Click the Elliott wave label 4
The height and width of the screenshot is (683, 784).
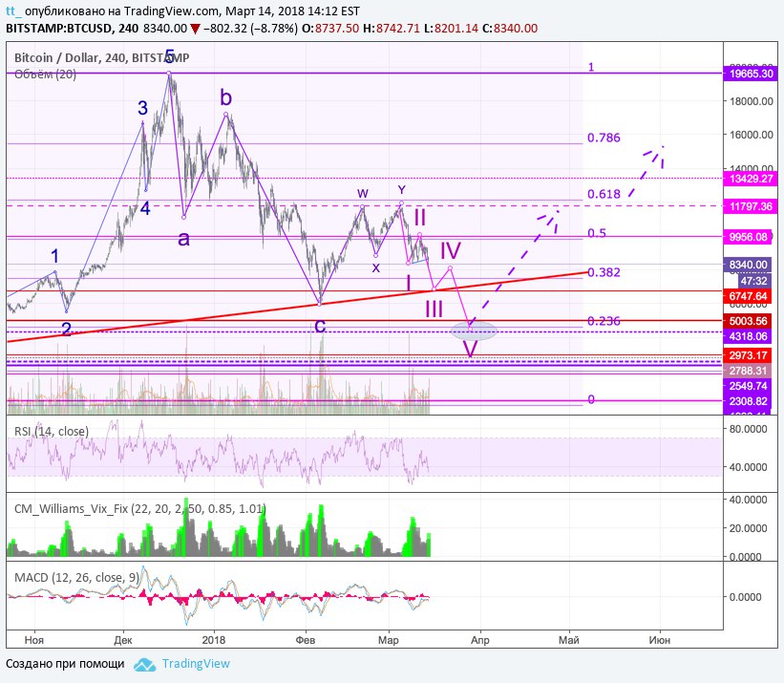click(x=145, y=208)
